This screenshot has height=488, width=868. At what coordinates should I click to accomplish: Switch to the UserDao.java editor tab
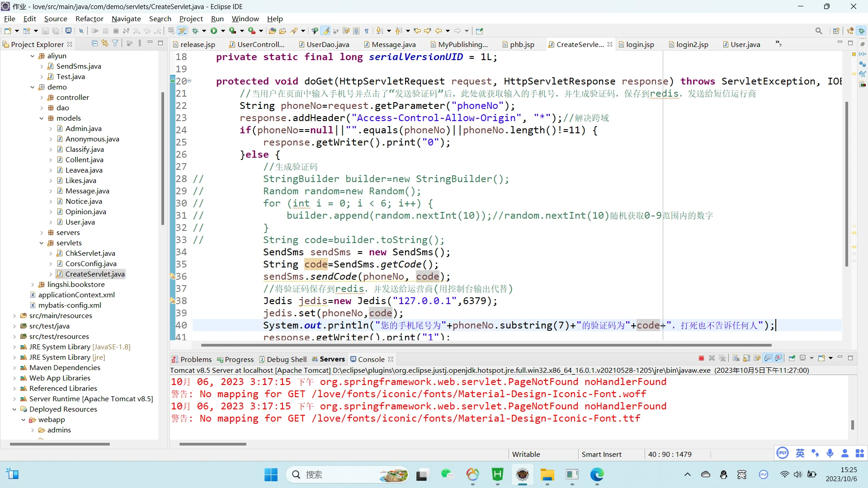click(327, 44)
